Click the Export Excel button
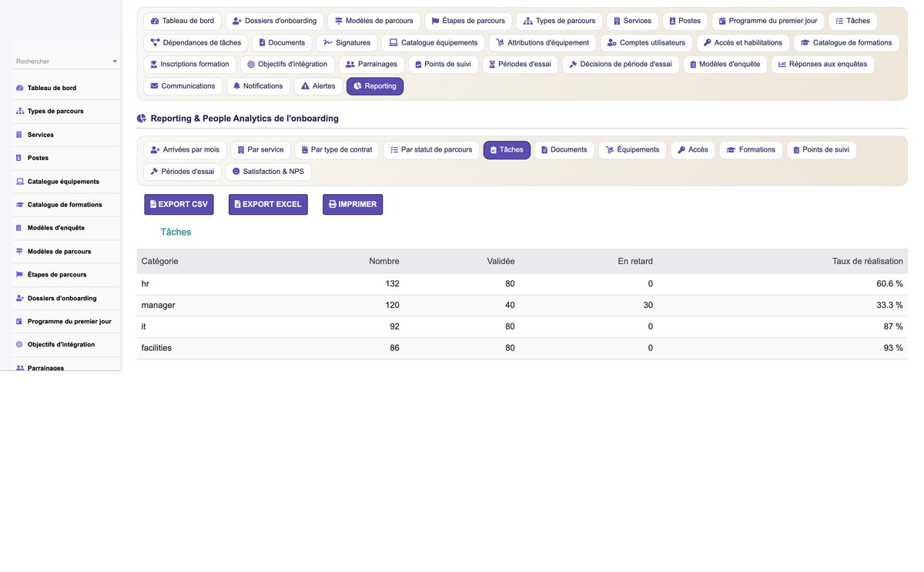The width and height of the screenshot is (924, 572). click(268, 205)
